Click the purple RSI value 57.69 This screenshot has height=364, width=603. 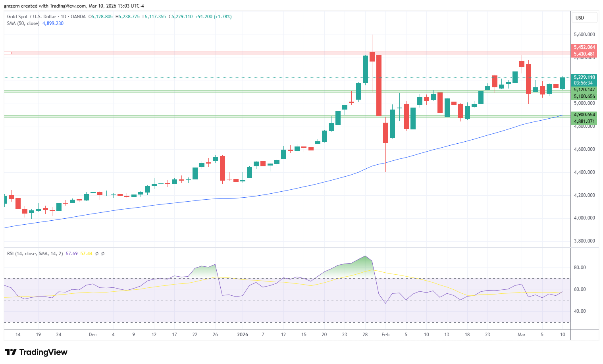point(71,254)
